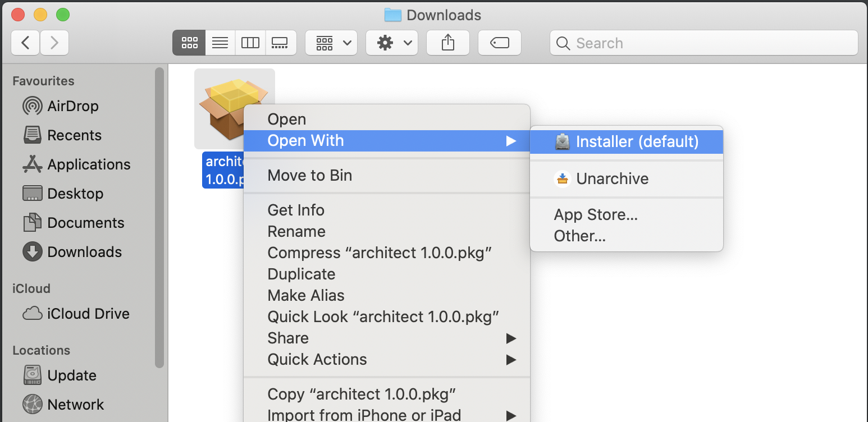Click the Favourites section header
The image size is (868, 422).
tap(43, 81)
